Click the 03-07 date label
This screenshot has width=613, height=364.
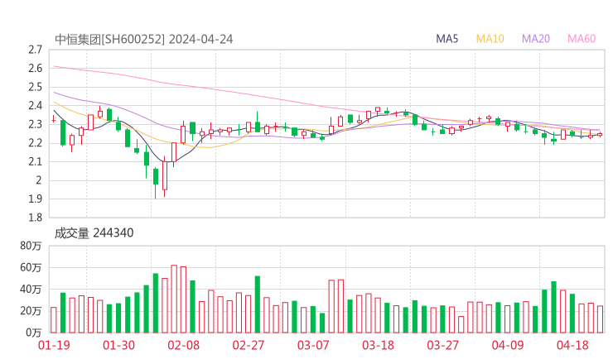(x=313, y=345)
